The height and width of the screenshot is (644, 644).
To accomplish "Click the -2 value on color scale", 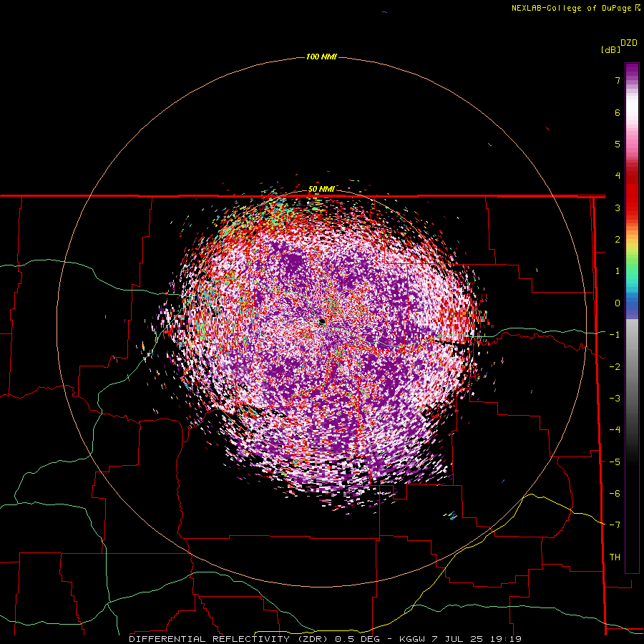I will [615, 367].
